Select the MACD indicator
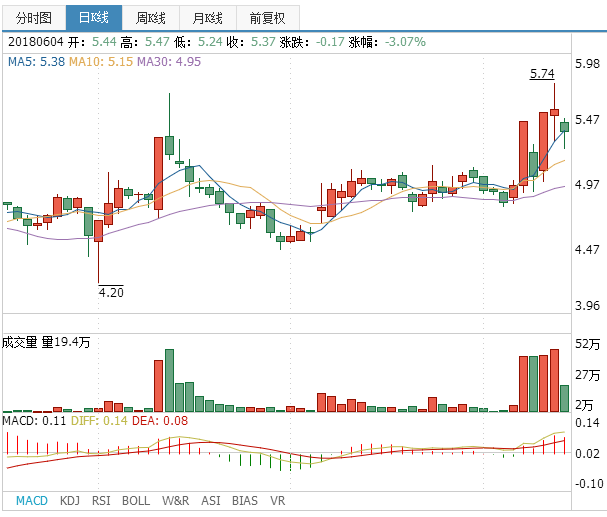This screenshot has height=517, width=607. coord(32,501)
